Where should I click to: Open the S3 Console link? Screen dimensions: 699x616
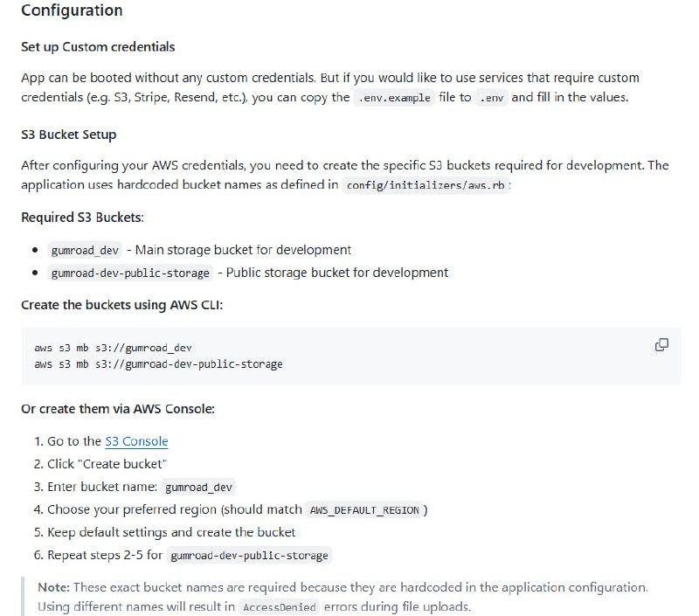tap(136, 441)
